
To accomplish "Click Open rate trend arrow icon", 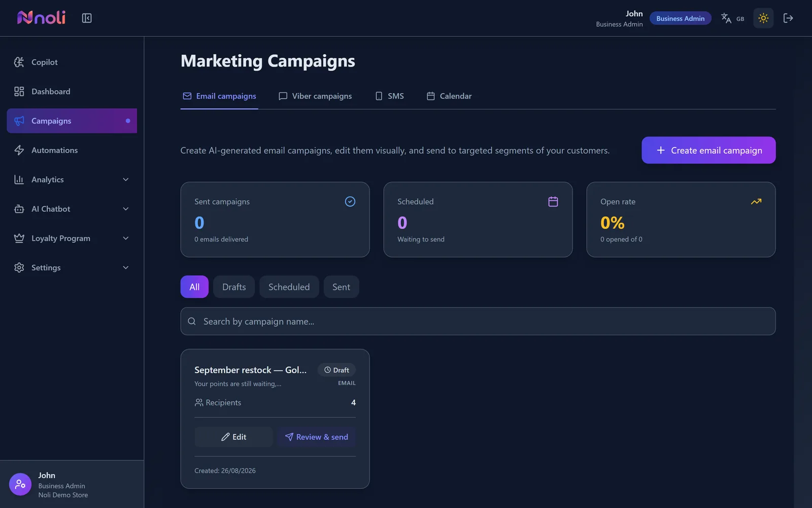I will (756, 202).
